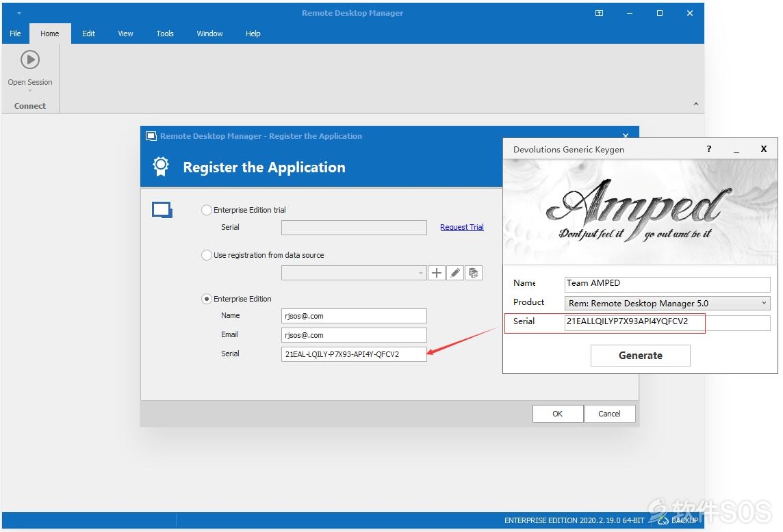The height and width of the screenshot is (532, 783).
Task: Click the trial Serial input field
Action: coord(354,228)
